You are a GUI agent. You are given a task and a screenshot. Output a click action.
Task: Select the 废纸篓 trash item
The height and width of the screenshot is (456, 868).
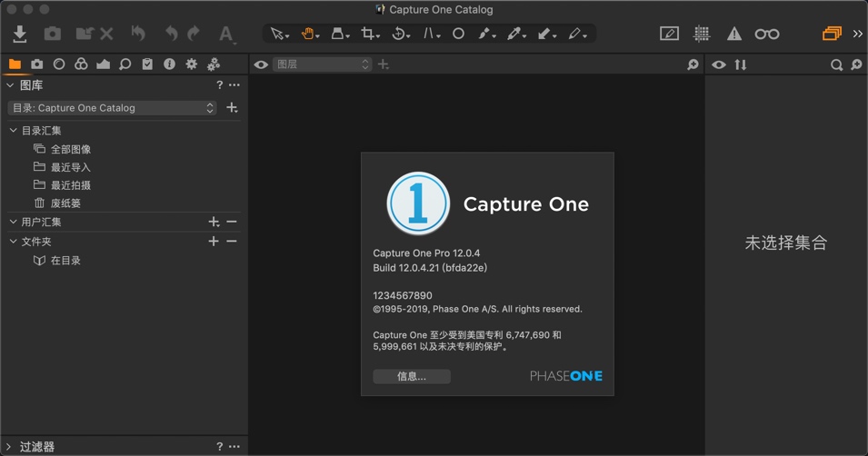pos(65,203)
